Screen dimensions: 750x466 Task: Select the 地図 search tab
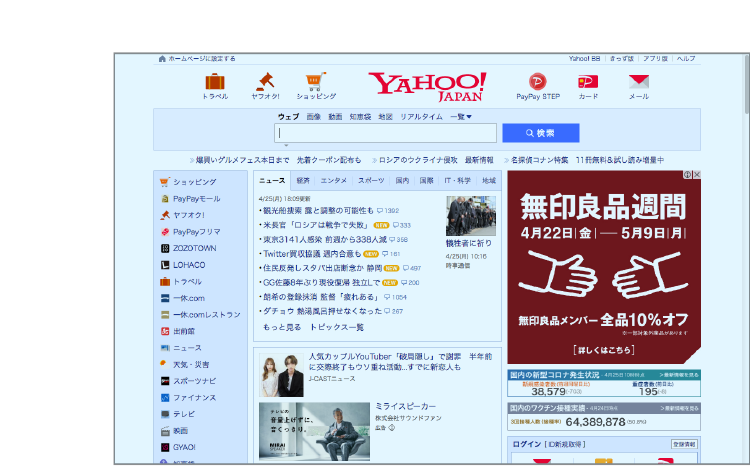(386, 116)
